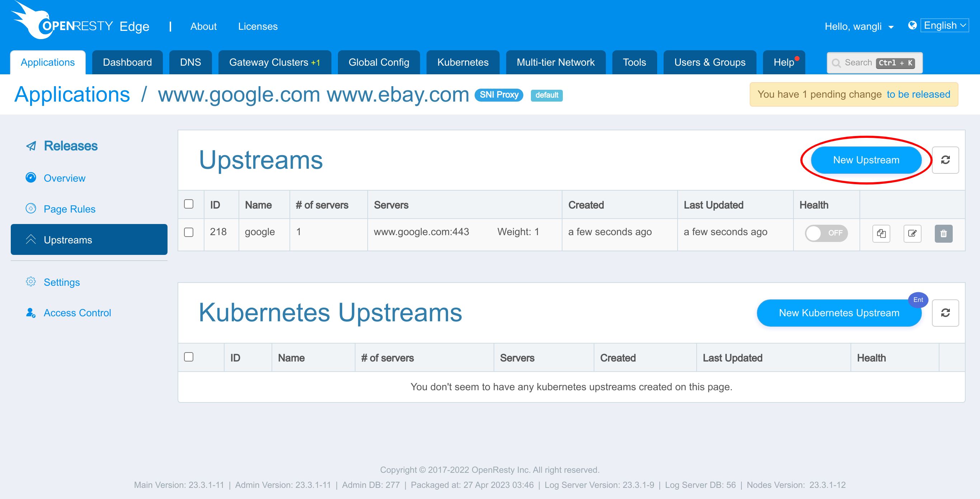Image resolution: width=980 pixels, height=499 pixels.
Task: Open the Multi-tier Network tab
Action: click(x=556, y=62)
